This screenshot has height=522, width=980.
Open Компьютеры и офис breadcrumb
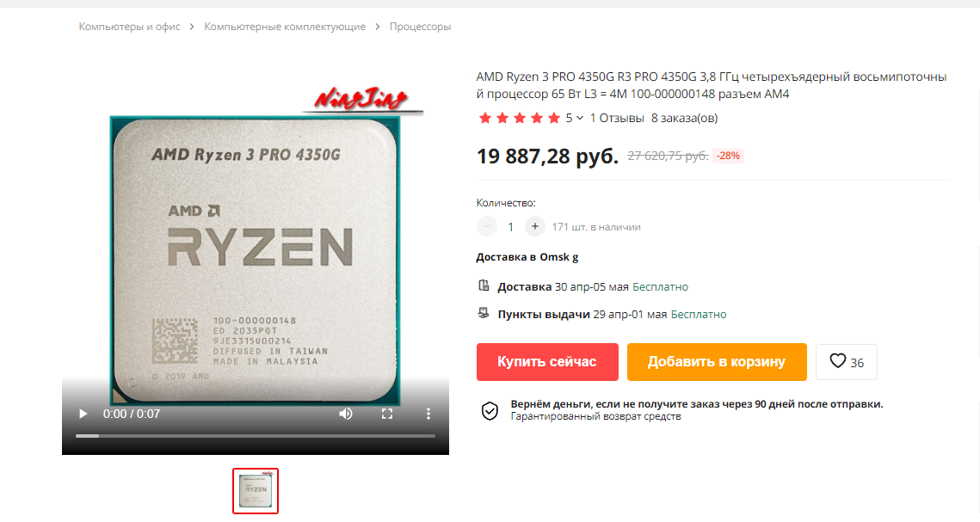click(129, 27)
